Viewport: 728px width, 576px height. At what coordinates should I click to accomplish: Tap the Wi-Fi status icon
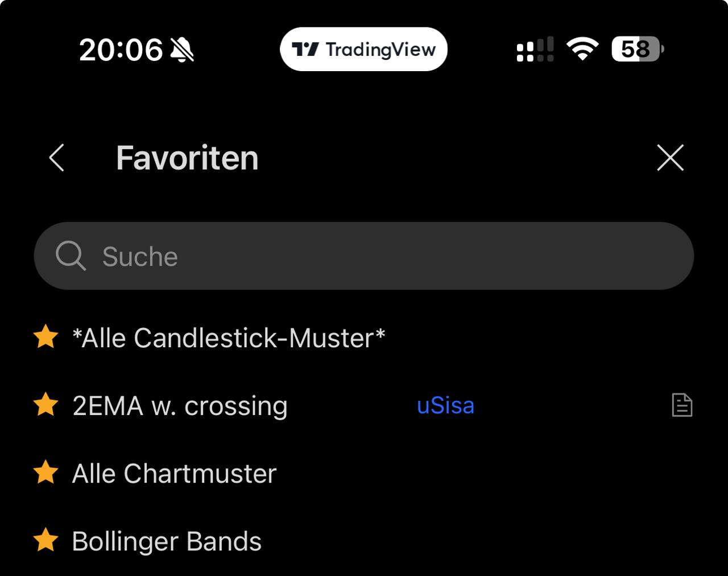point(582,49)
